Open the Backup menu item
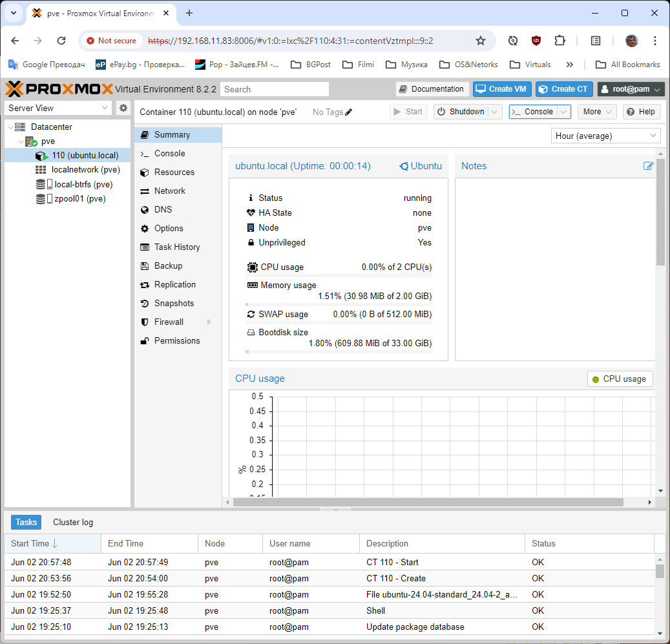This screenshot has height=644, width=670. 178,265
